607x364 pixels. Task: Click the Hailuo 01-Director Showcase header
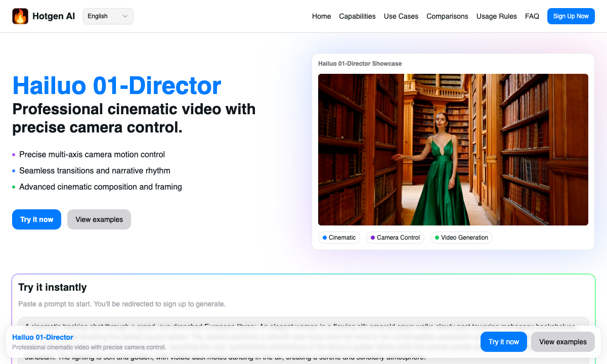(x=359, y=64)
